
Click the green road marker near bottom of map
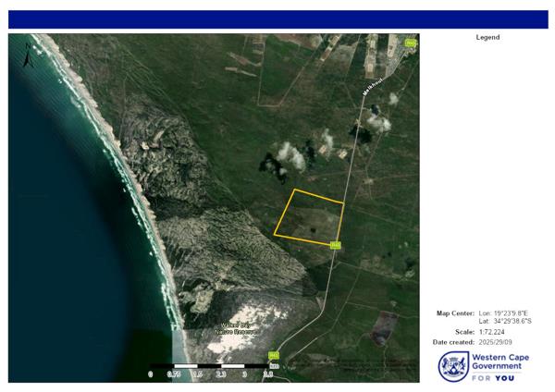274,354
